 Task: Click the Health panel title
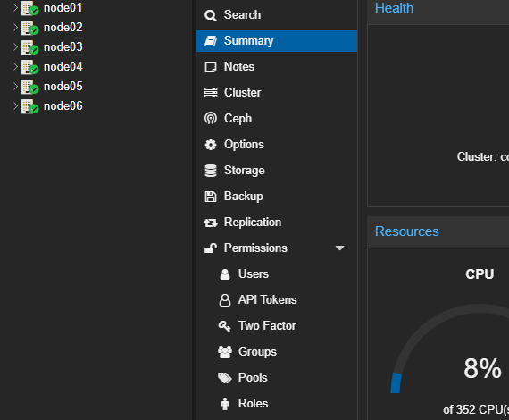(394, 8)
